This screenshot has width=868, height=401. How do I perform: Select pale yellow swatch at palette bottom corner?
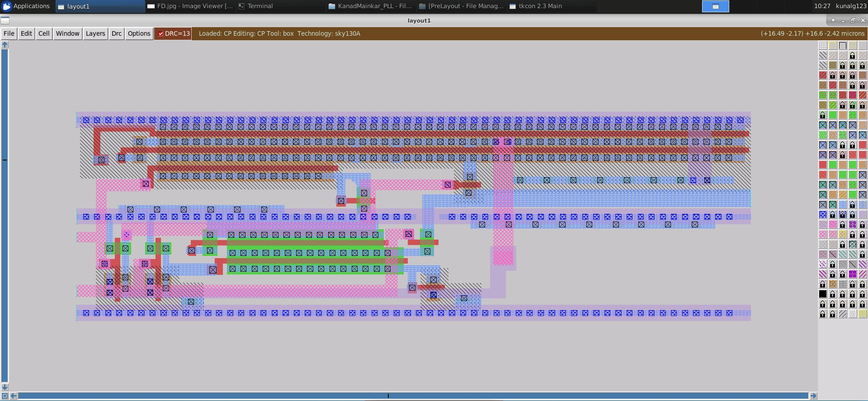863,314
